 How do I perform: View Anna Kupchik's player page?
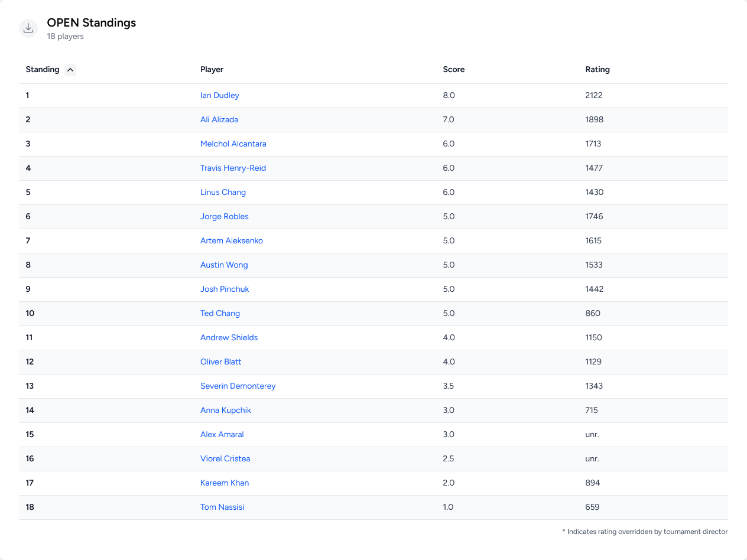point(225,411)
